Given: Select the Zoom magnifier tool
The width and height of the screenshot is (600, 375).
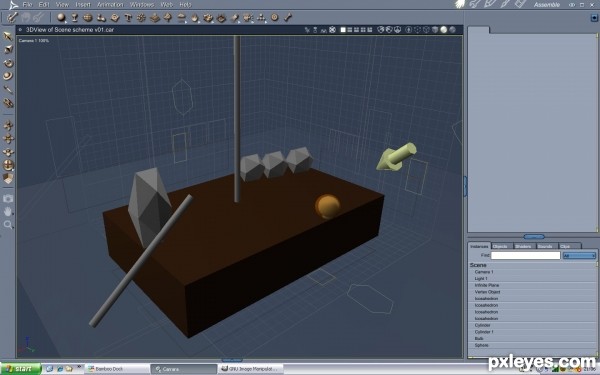Looking at the screenshot, I should coord(8,225).
